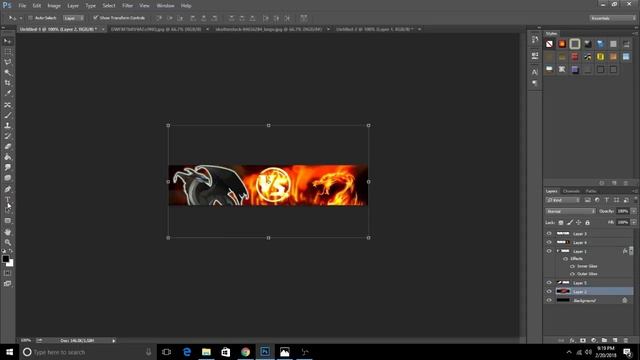Click the layer fx button at panel bottom
The height and width of the screenshot is (360, 640).
572,340
